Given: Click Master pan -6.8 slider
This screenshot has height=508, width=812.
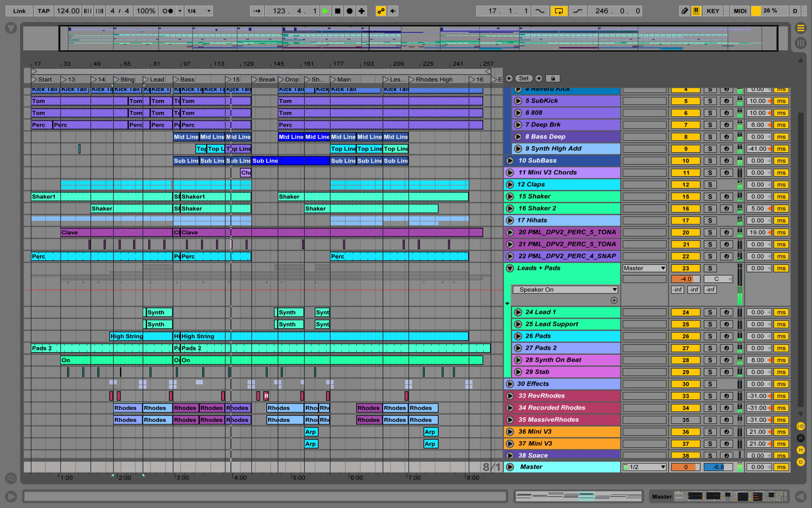Looking at the screenshot, I should pyautogui.click(x=718, y=467).
